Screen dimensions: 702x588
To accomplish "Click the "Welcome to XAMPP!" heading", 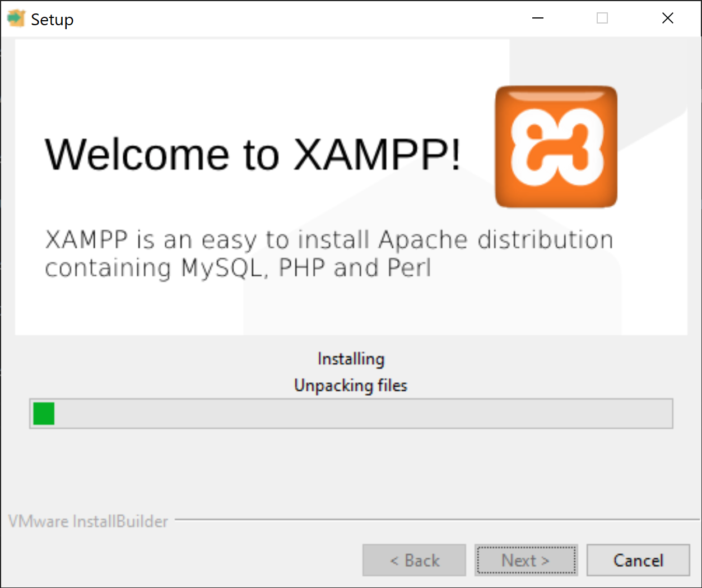I will [x=253, y=154].
